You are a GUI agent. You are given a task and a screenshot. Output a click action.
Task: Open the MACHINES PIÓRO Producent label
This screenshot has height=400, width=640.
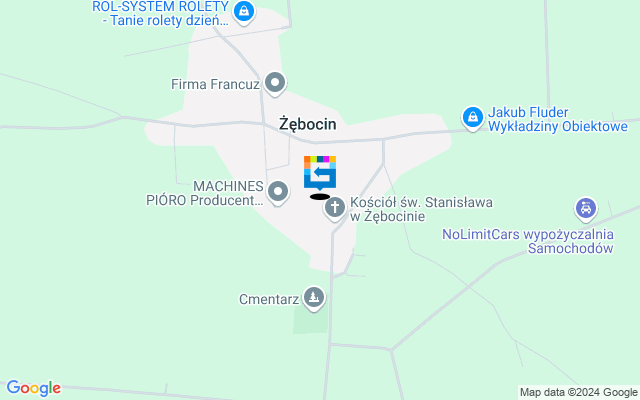pyautogui.click(x=205, y=193)
